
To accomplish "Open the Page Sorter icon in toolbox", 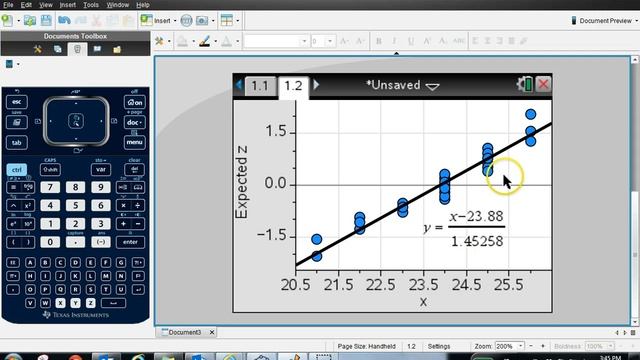I will pyautogui.click(x=58, y=49).
